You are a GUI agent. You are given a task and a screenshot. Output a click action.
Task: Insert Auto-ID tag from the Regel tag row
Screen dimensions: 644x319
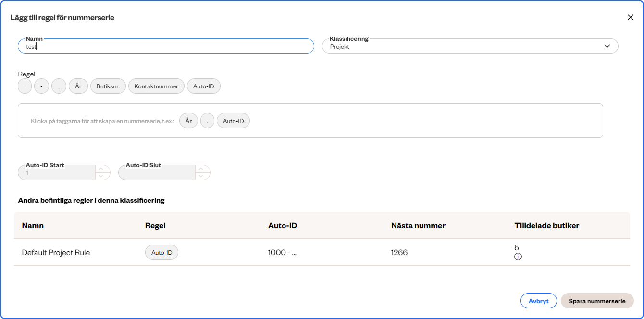coord(204,86)
